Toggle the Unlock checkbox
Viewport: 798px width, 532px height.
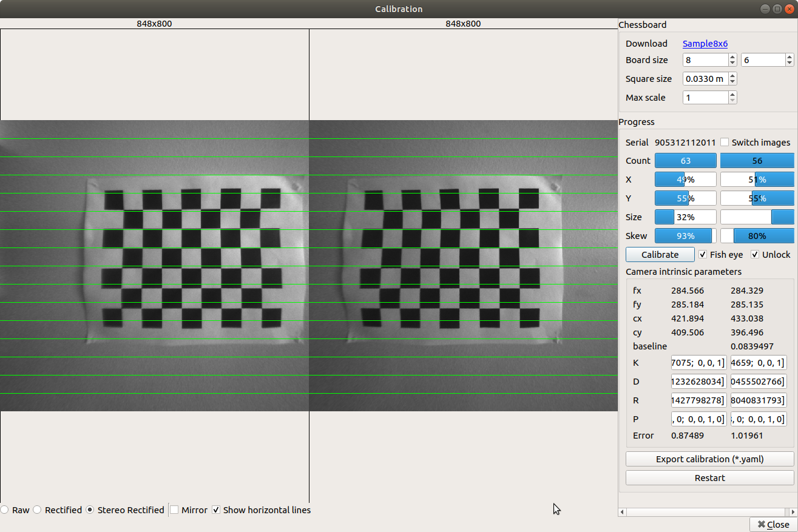click(x=755, y=255)
